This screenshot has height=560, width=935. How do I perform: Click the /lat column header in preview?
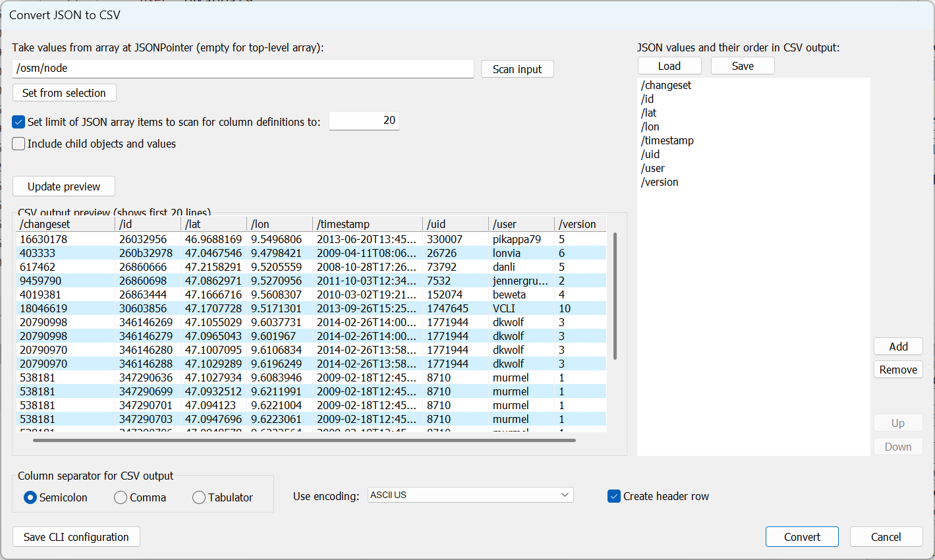click(214, 224)
